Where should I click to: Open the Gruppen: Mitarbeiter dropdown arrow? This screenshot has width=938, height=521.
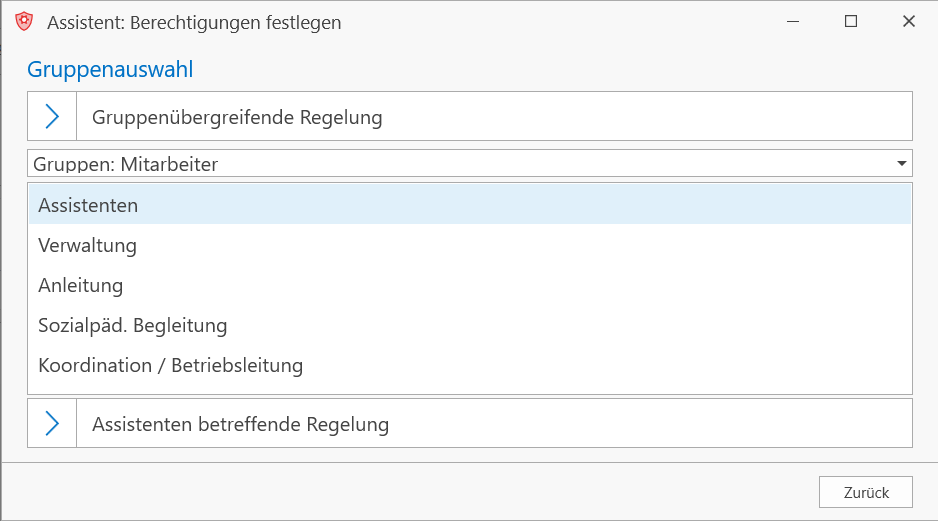click(x=902, y=163)
